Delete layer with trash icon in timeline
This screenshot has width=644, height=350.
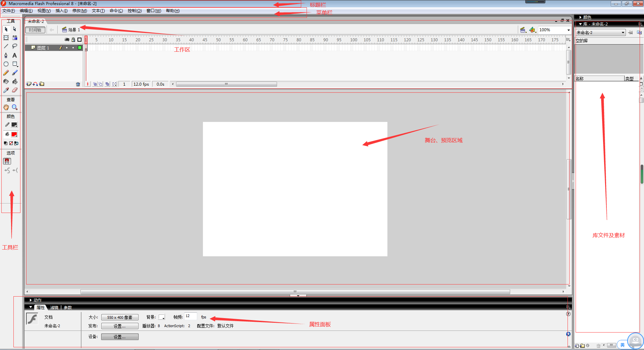[x=78, y=84]
